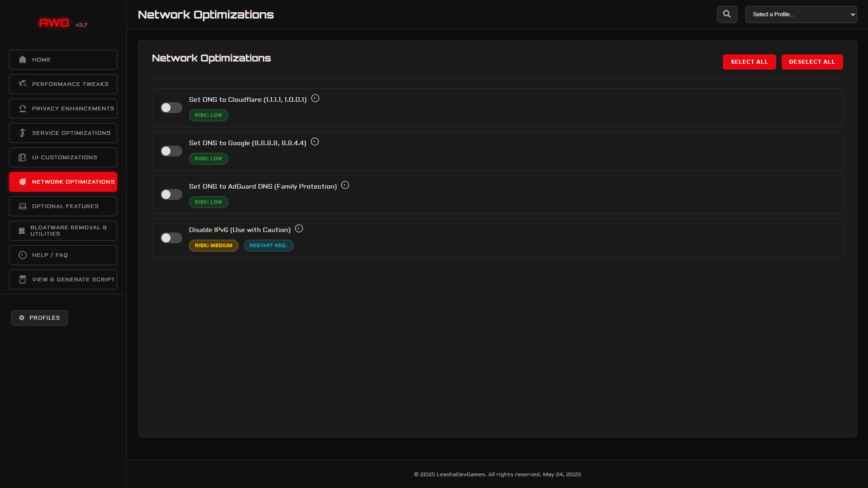The image size is (868, 488).
Task: Open Optional Features section
Action: coord(63,206)
